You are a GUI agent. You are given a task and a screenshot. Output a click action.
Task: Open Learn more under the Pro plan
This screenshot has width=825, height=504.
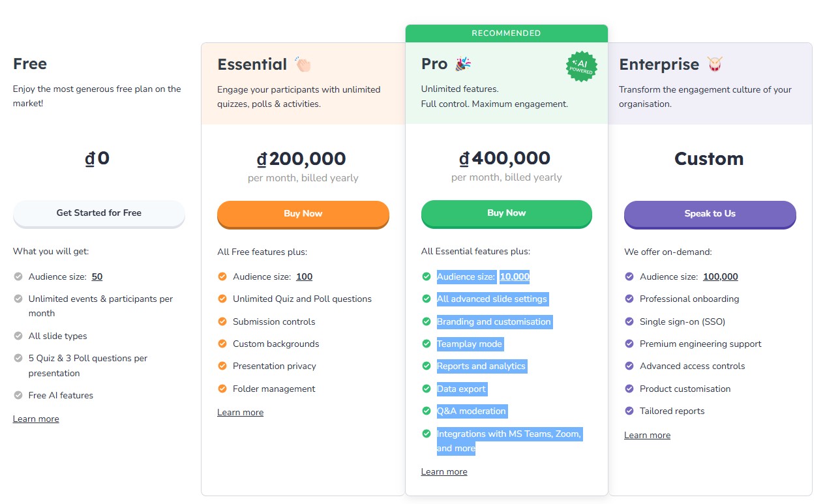[x=444, y=472]
